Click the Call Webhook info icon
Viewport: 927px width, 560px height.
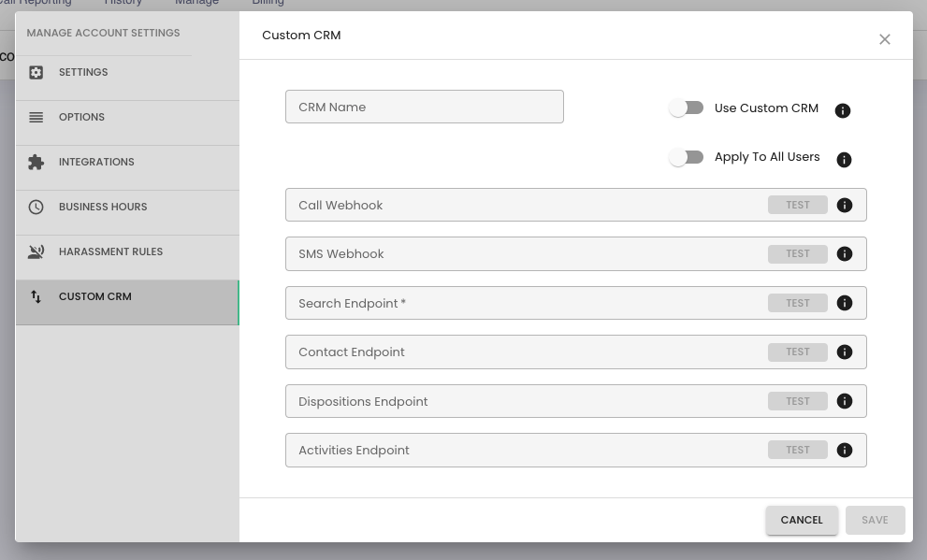click(x=845, y=205)
